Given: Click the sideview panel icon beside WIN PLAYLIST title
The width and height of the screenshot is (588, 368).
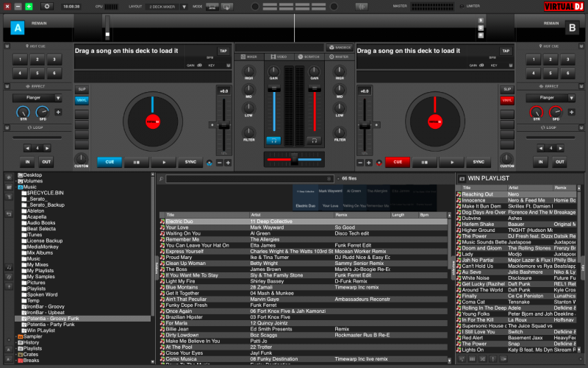Looking at the screenshot, I should pos(462,179).
